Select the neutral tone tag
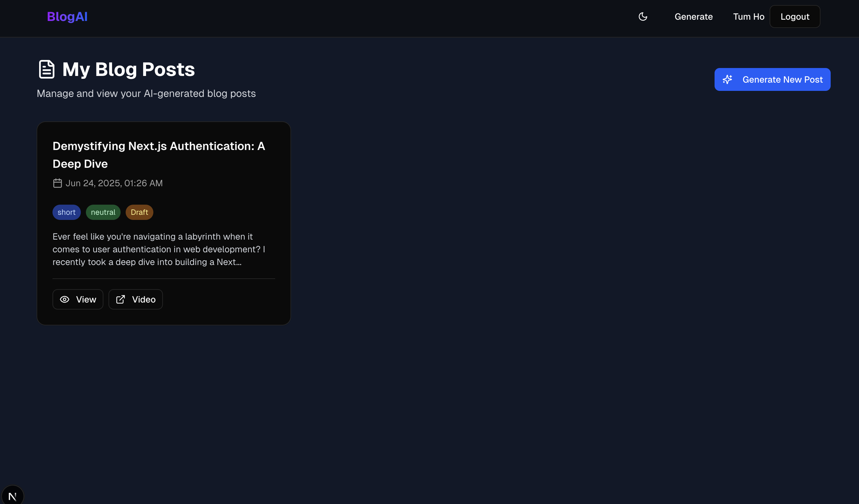Viewport: 859px width, 504px height. coord(103,212)
